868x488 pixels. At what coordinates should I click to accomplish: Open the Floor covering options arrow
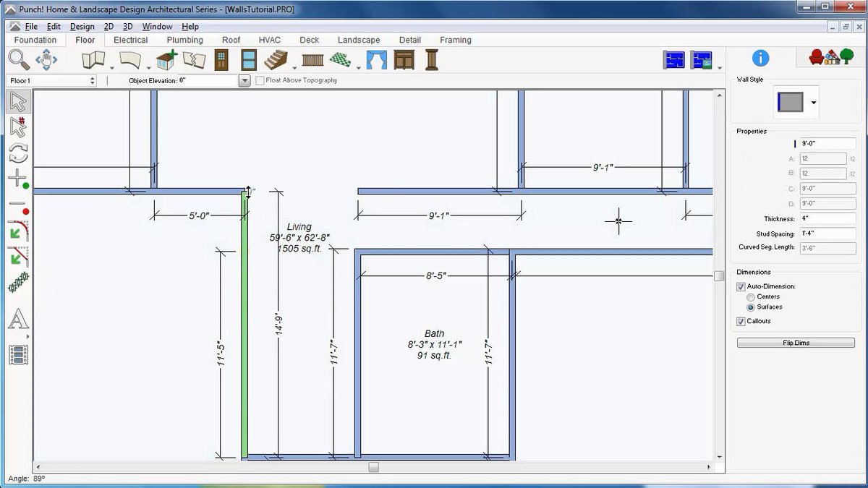[357, 68]
